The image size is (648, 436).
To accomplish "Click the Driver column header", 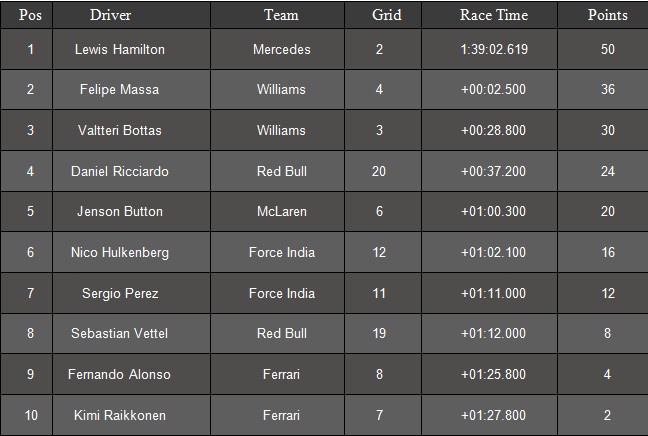I will pos(110,15).
